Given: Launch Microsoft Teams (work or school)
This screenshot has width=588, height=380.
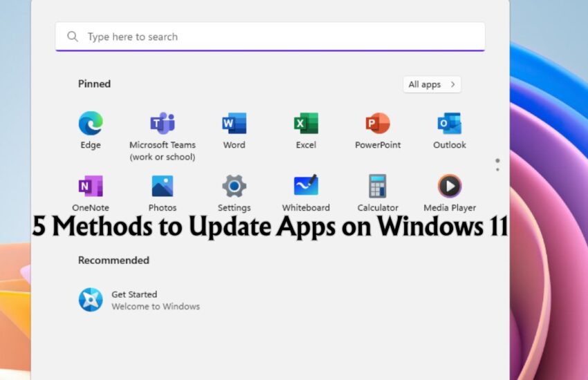Looking at the screenshot, I should (x=163, y=123).
